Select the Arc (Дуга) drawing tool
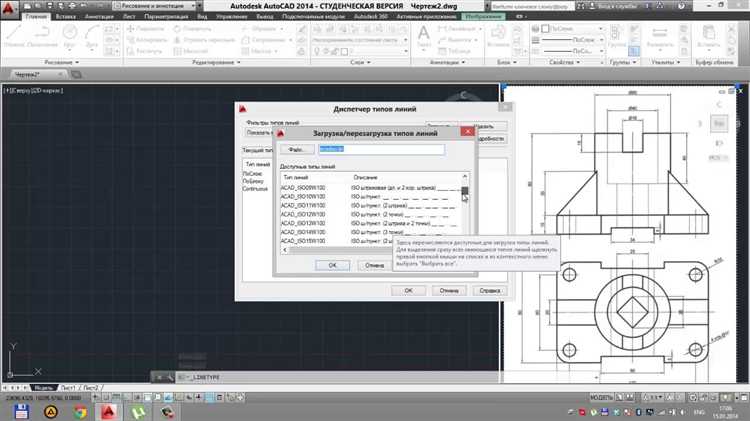Image resolution: width=750 pixels, height=421 pixels. (91, 36)
